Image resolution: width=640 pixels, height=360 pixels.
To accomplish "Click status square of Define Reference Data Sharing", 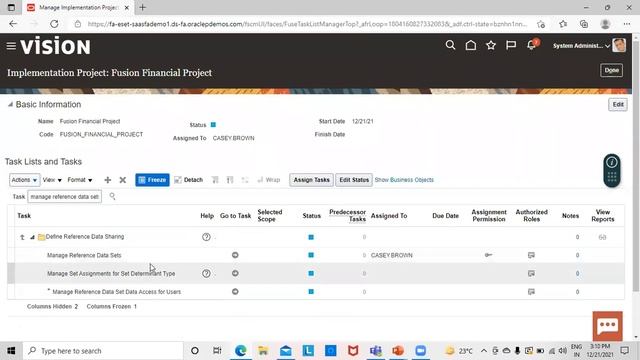I will [x=311, y=237].
